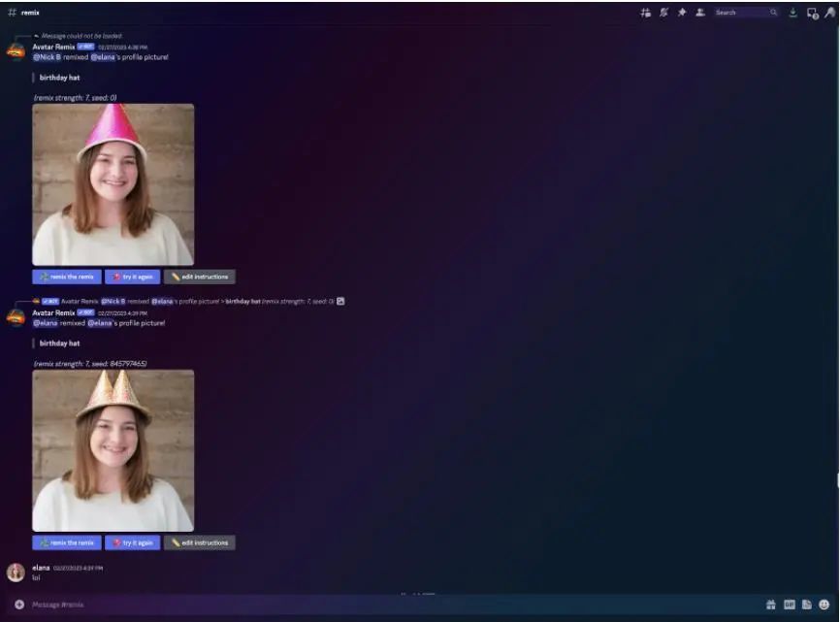Open the emoji picker smiley icon
The height and width of the screenshot is (622, 840).
point(824,605)
